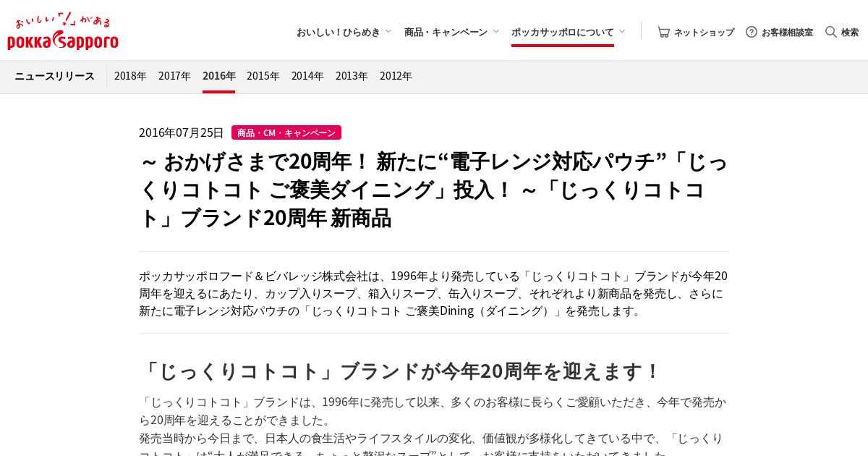Screen dimensions: 868x456
Task: Expand the 商品・キャンペーン chevron
Action: 495,31
